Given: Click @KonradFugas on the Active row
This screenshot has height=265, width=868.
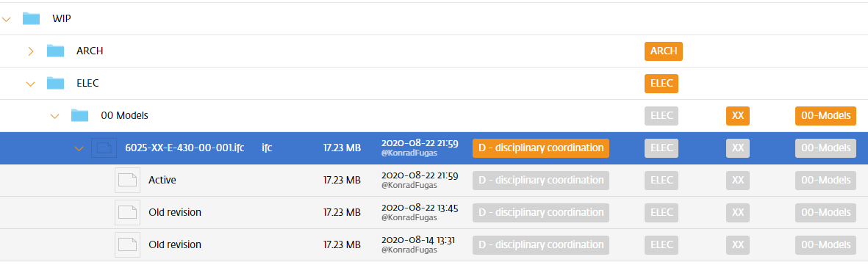Looking at the screenshot, I should coord(409,185).
